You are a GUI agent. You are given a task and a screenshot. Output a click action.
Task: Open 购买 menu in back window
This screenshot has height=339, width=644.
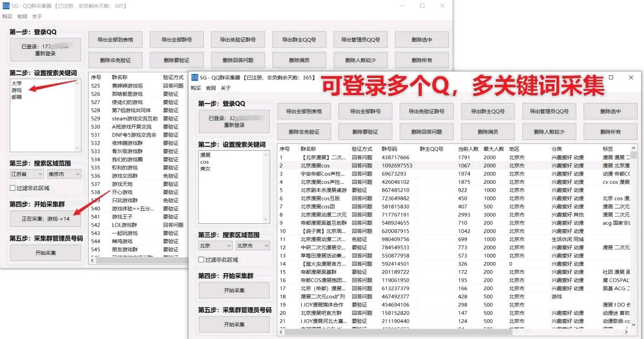(7, 17)
